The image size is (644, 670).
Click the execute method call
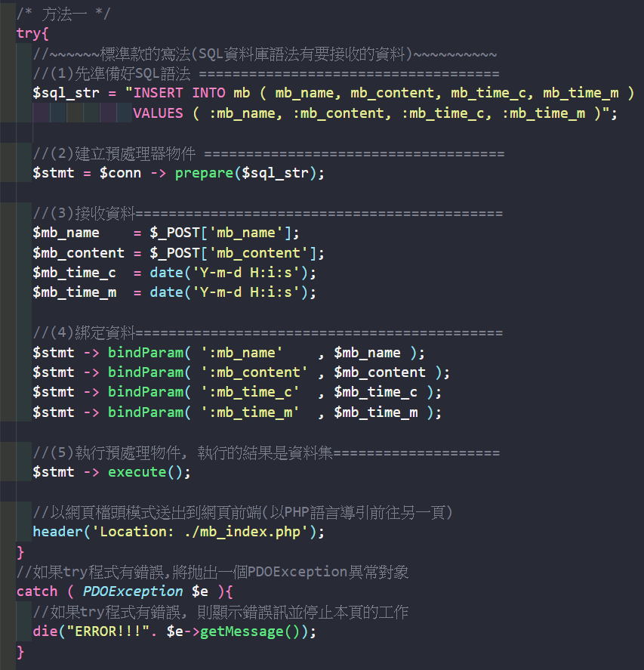coord(137,472)
